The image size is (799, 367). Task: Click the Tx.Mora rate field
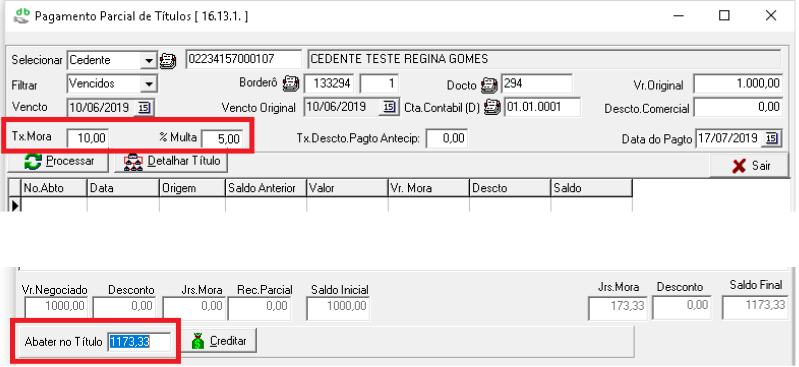87,138
